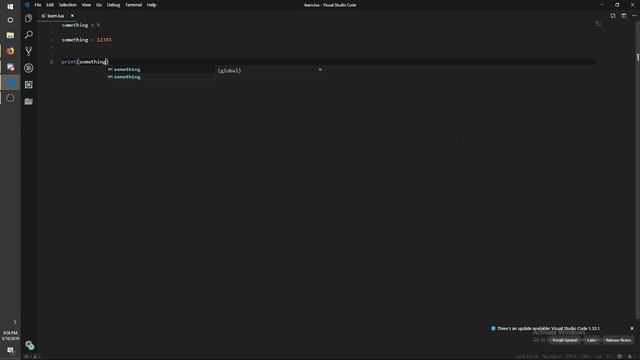Open the Terminal menu

click(133, 5)
